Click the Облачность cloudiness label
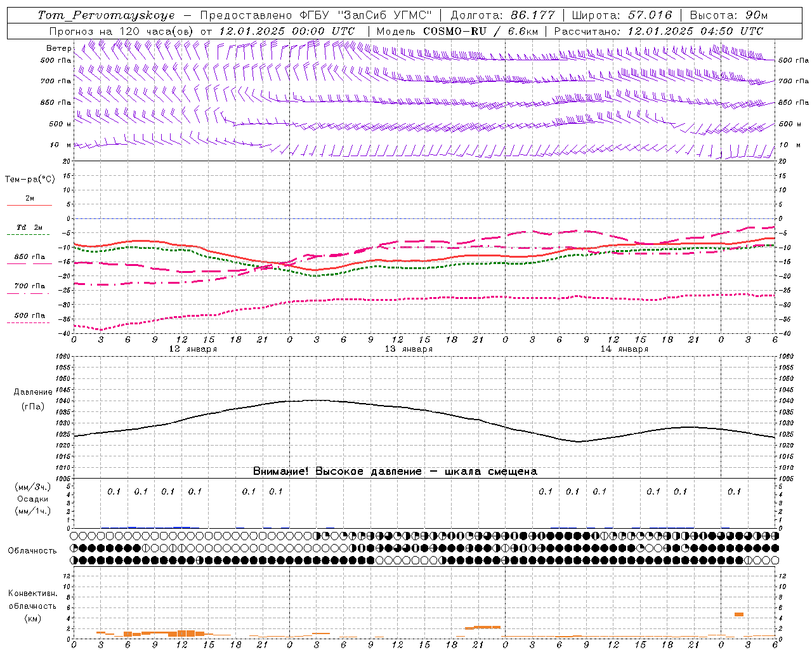Screen dimensions: 812x650 pyautogui.click(x=32, y=550)
